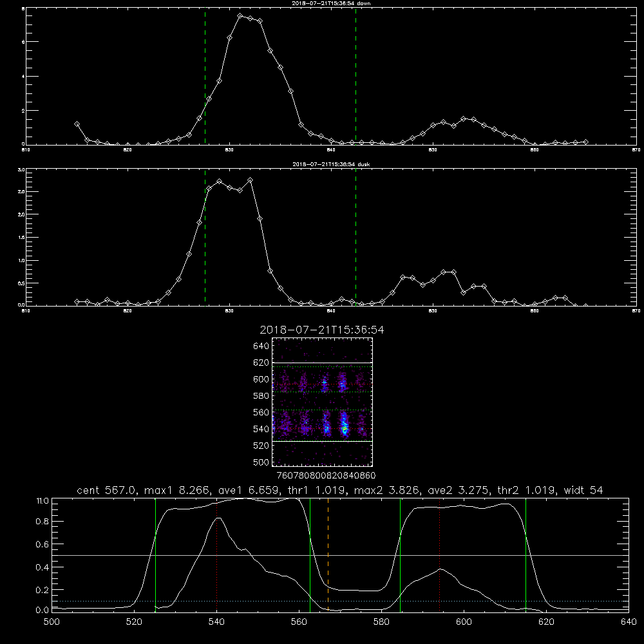Click the horizontal white 0.5 line in bottom plot

[x=341, y=555]
